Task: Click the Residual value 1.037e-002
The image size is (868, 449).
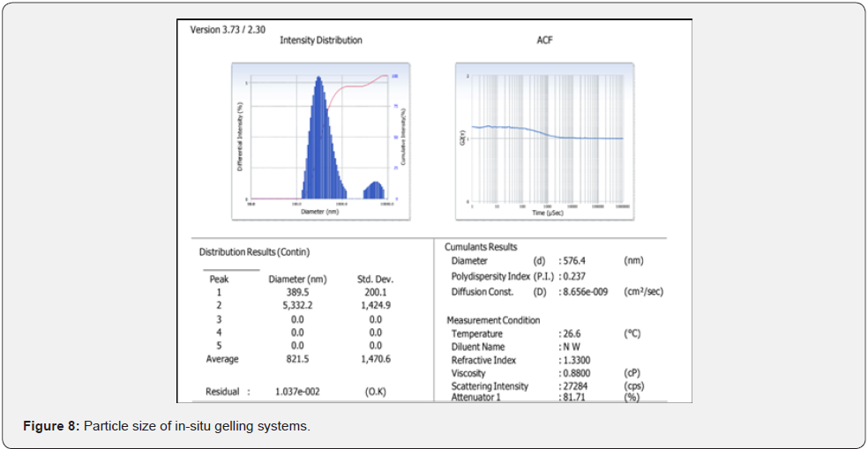Action: pyautogui.click(x=296, y=391)
